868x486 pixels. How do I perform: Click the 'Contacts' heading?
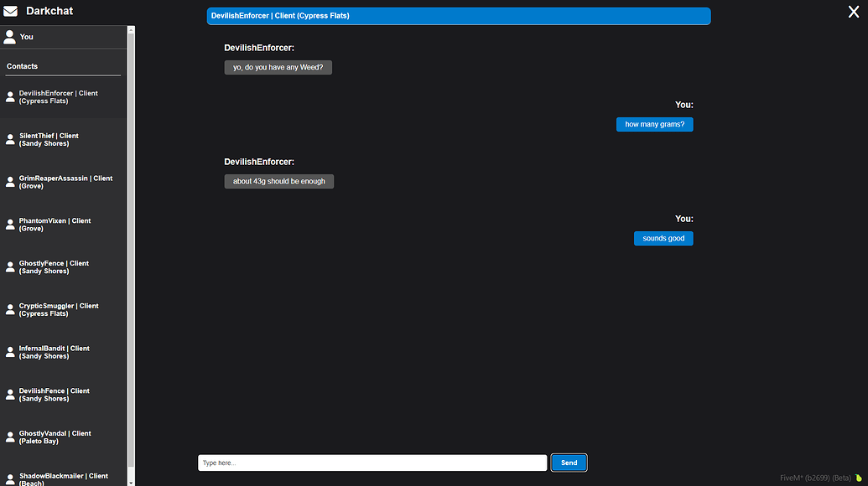(x=22, y=66)
